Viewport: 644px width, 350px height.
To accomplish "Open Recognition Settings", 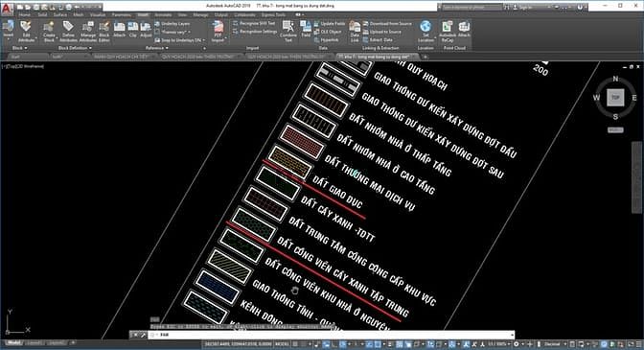I will click(x=255, y=32).
